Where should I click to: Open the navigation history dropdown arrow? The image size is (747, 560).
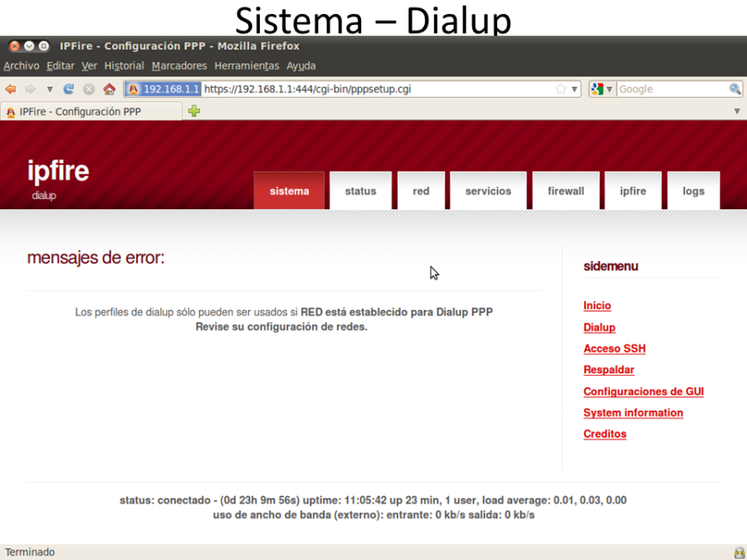(50, 90)
